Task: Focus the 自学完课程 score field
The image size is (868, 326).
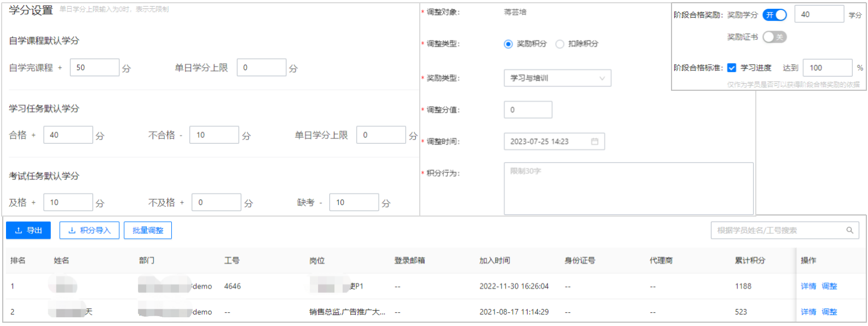Action: click(95, 67)
